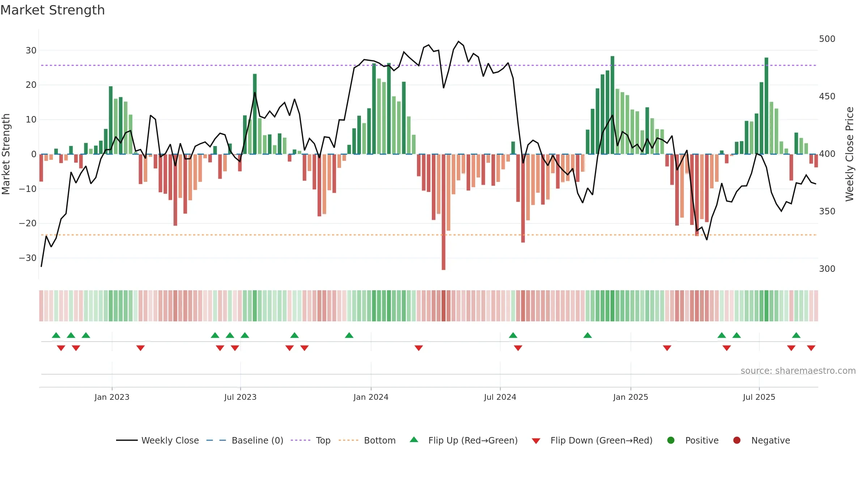Click the Jul 2024 axis label
Viewport: 868px width, 488px height.
pyautogui.click(x=500, y=397)
